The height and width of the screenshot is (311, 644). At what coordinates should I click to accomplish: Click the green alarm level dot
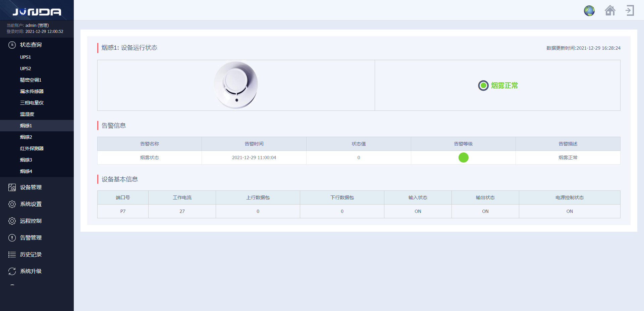[463, 158]
